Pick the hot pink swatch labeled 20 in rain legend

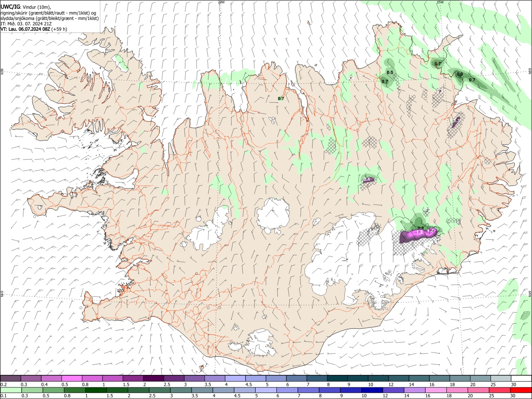478,390
